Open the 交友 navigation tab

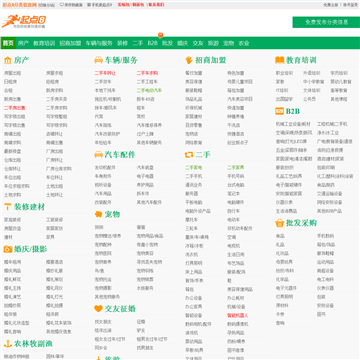point(198,43)
